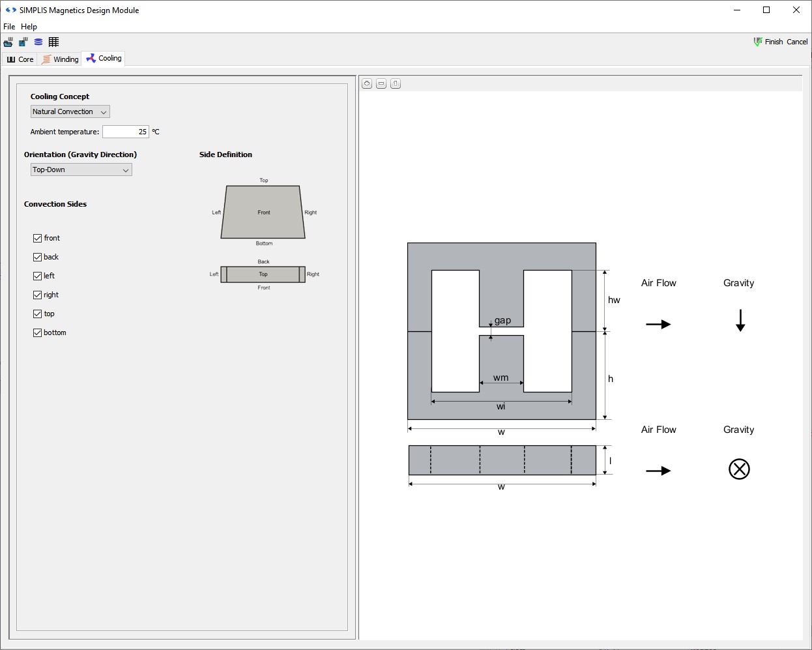Zoom in on the core diagram
This screenshot has width=812, height=650.
pos(367,83)
